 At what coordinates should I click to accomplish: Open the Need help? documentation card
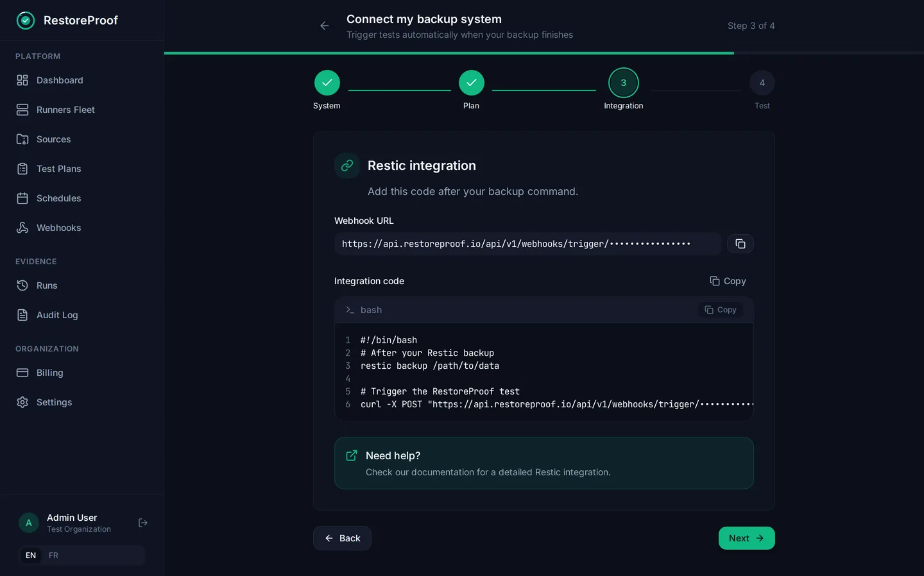tap(544, 463)
